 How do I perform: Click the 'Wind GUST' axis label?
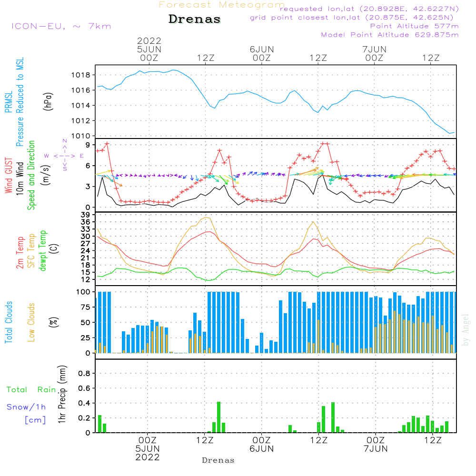[9, 175]
